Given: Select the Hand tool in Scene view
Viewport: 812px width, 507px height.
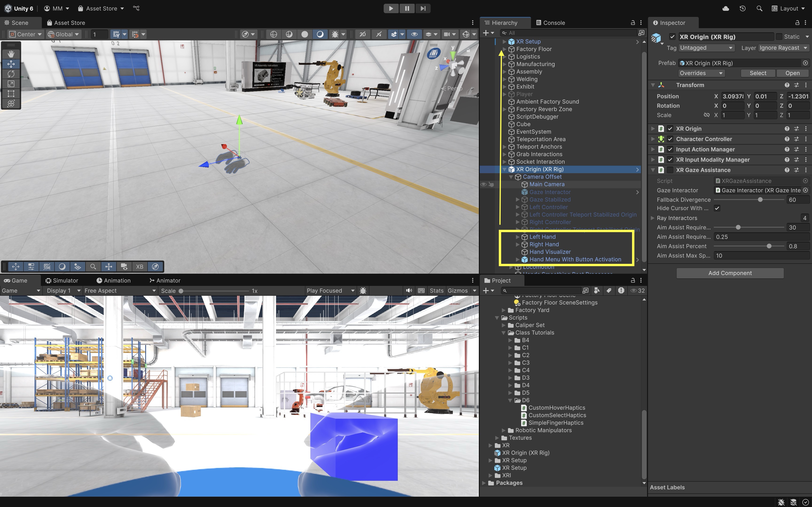Looking at the screenshot, I should [11, 54].
